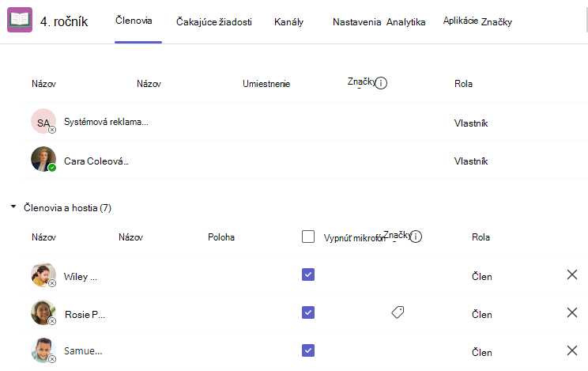
Task: Click Samue's profile picture
Action: pos(43,350)
